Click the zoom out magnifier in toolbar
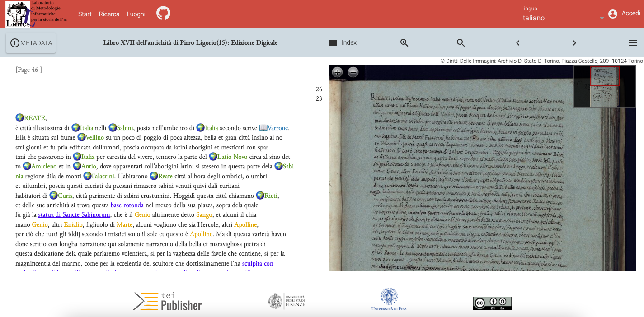Image resolution: width=644 pixels, height=317 pixels. coord(461,43)
